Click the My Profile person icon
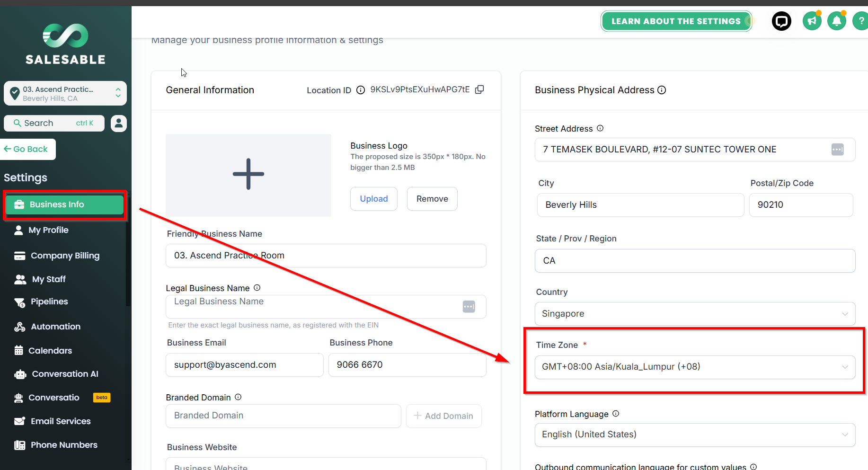Screen dimensions: 868x470 point(18,230)
